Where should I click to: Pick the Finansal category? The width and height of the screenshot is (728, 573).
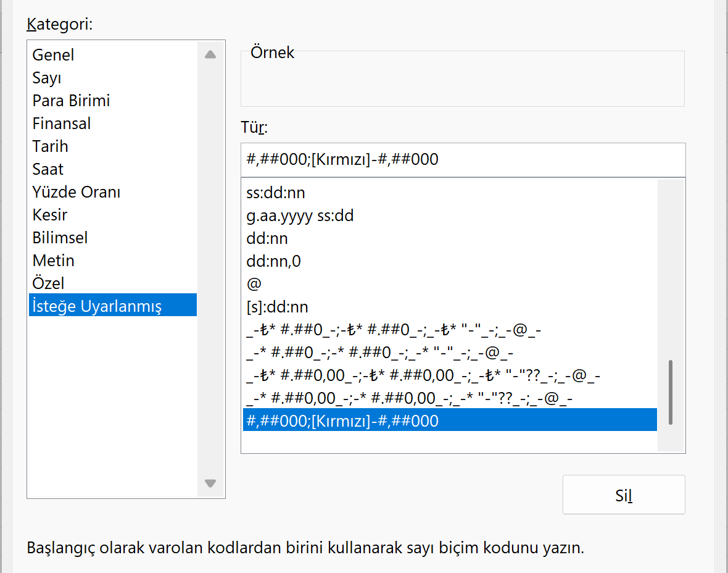[62, 123]
